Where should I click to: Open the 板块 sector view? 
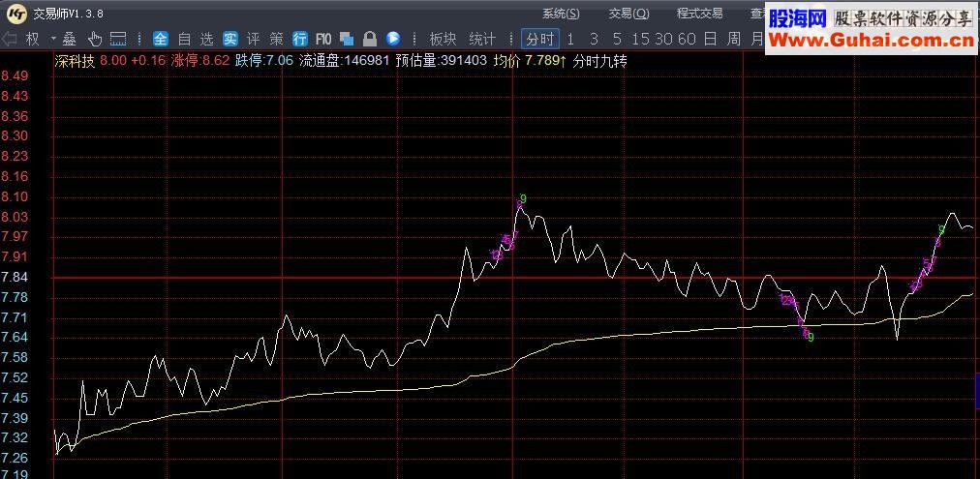coord(443,40)
